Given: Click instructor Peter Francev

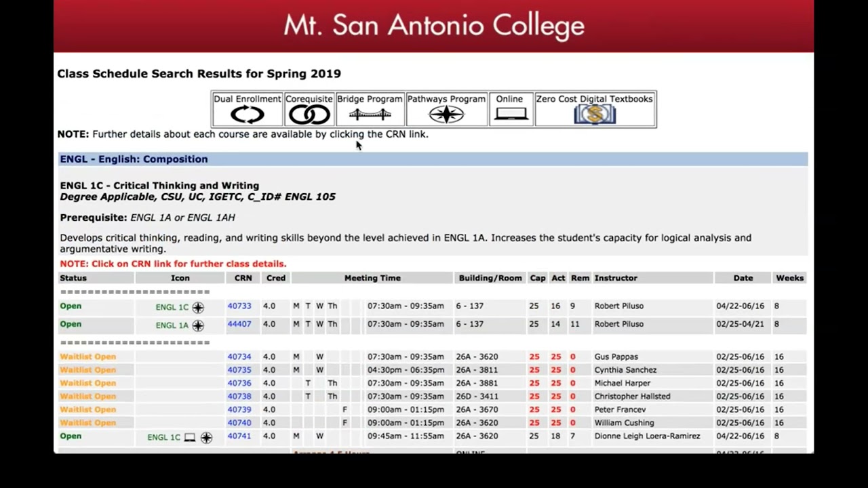Looking at the screenshot, I should 620,409.
